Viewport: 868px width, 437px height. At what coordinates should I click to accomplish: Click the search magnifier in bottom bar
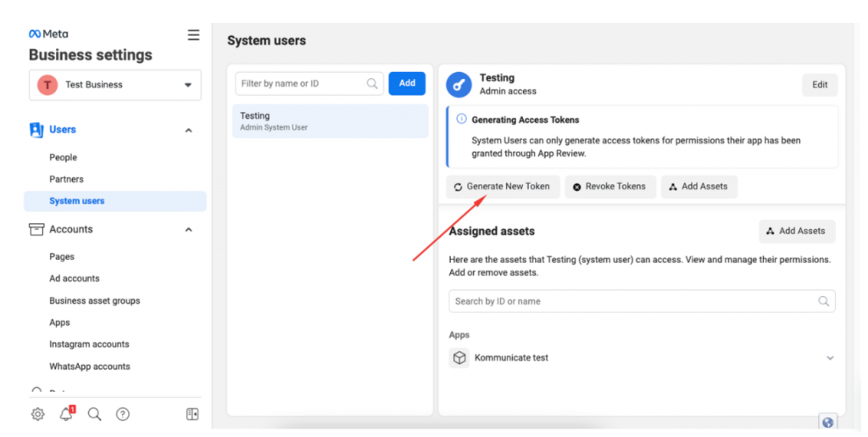[x=95, y=414]
